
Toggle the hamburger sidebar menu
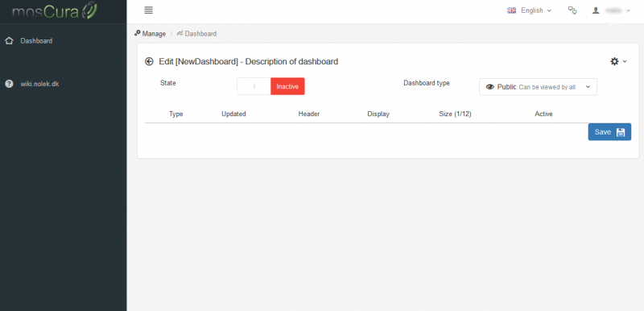[149, 10]
